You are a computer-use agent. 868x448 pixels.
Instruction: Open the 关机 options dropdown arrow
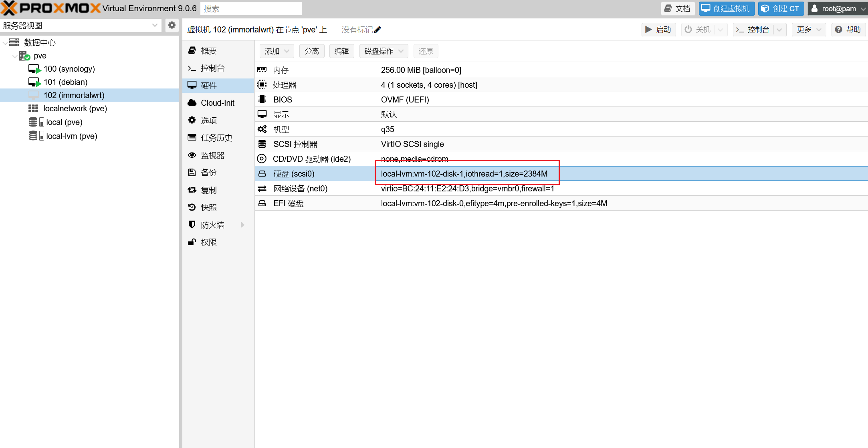click(721, 30)
